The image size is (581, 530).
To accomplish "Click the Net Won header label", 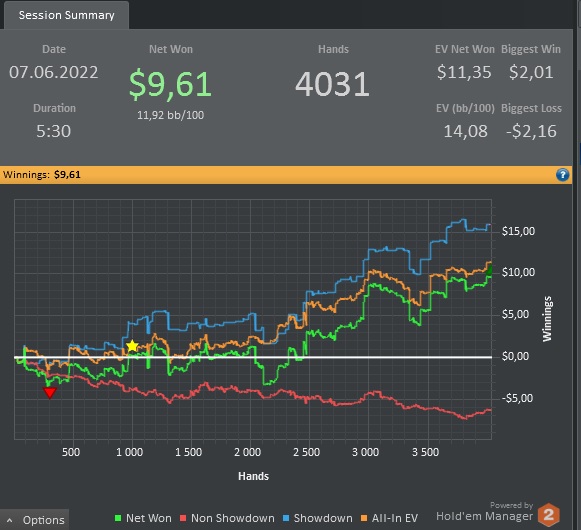I will [x=171, y=49].
